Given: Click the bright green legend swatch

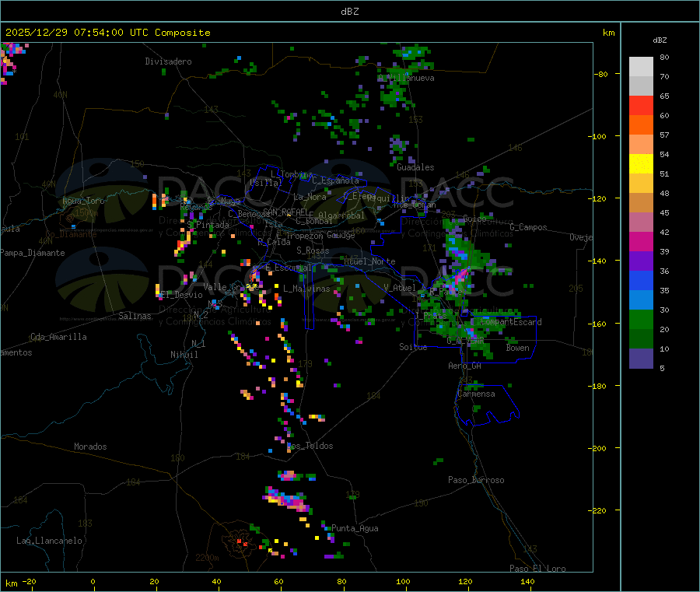Looking at the screenshot, I should point(641,319).
